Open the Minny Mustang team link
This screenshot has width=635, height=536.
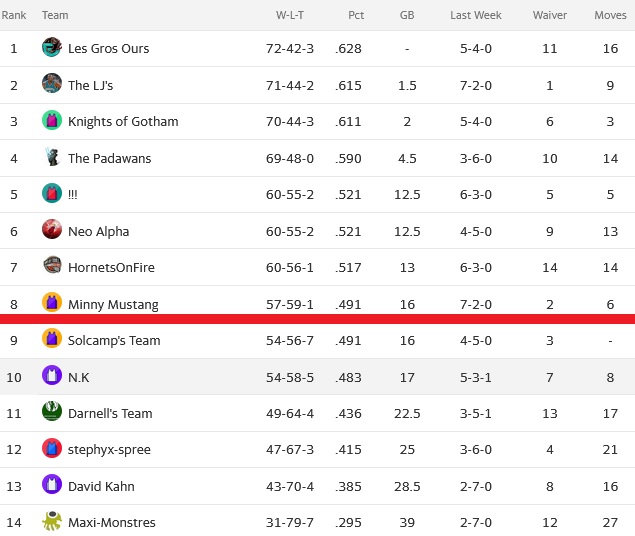click(113, 304)
